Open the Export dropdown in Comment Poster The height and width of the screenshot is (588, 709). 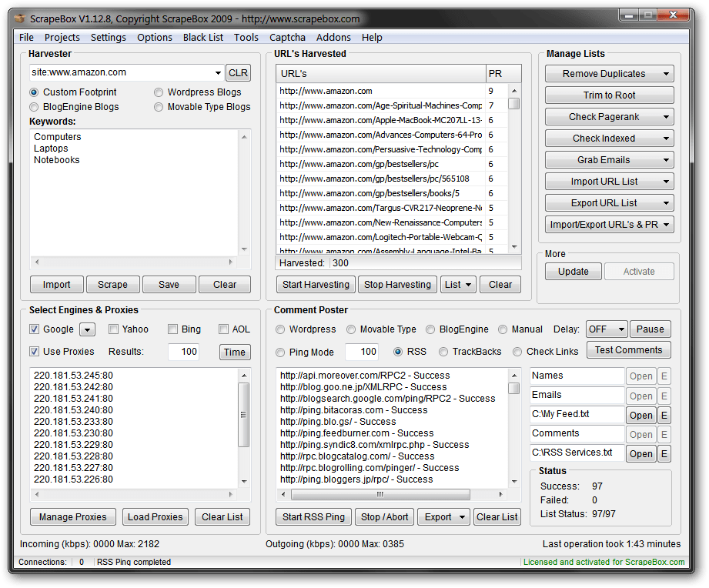tap(443, 517)
